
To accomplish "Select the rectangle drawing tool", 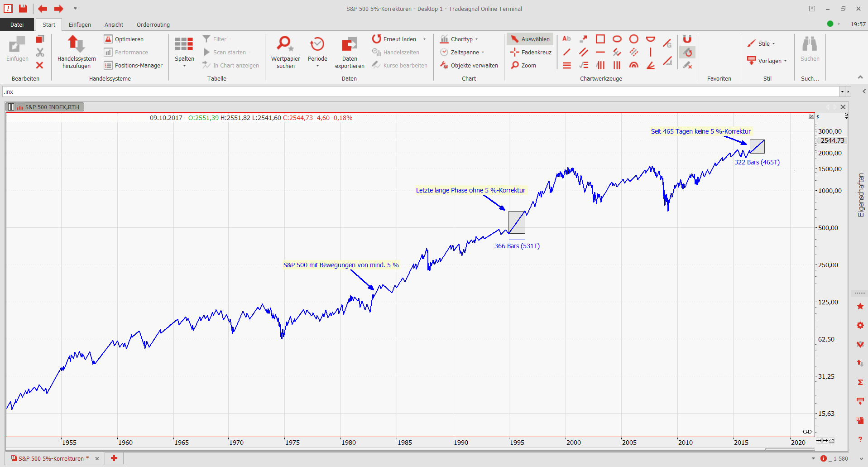I will coord(600,39).
